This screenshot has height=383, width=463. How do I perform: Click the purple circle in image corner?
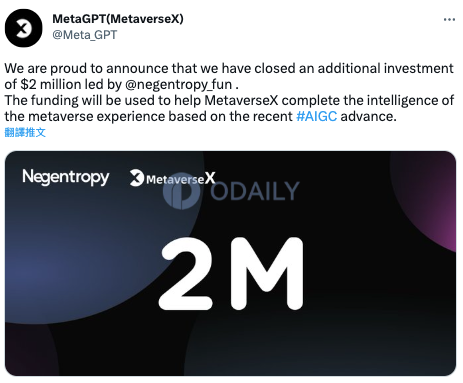tap(427, 200)
